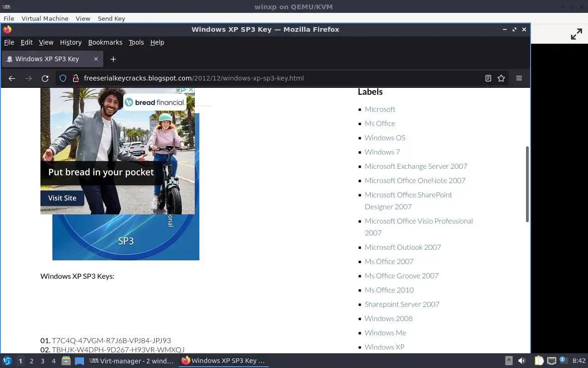588x368 pixels.
Task: Open the Ms Office label link
Action: 380,123
